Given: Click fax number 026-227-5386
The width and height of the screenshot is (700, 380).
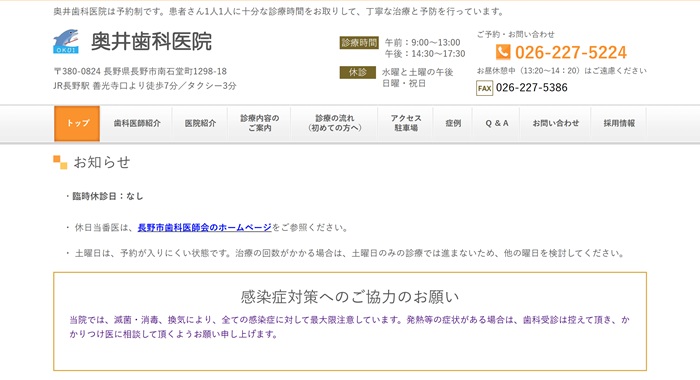Looking at the screenshot, I should click(x=532, y=88).
